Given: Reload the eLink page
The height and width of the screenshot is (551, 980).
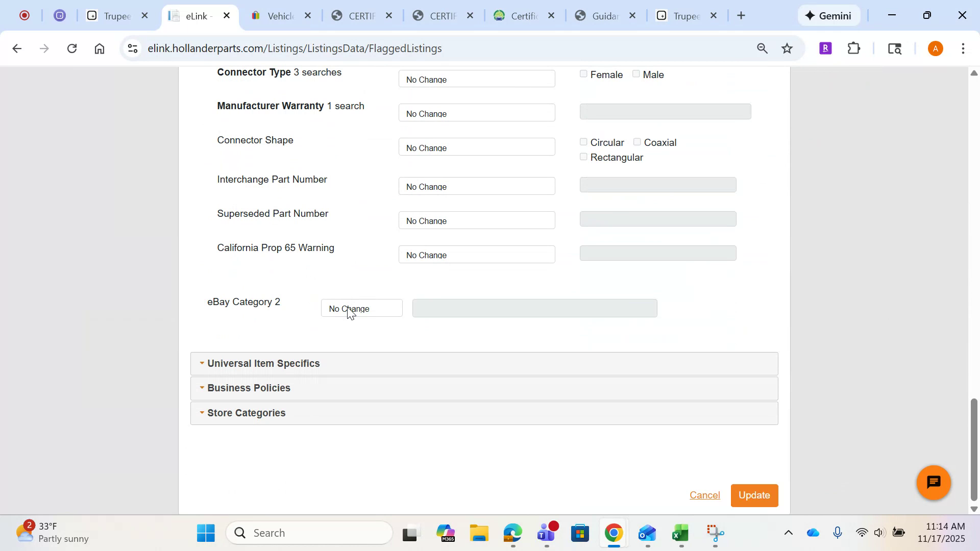Looking at the screenshot, I should click(72, 48).
